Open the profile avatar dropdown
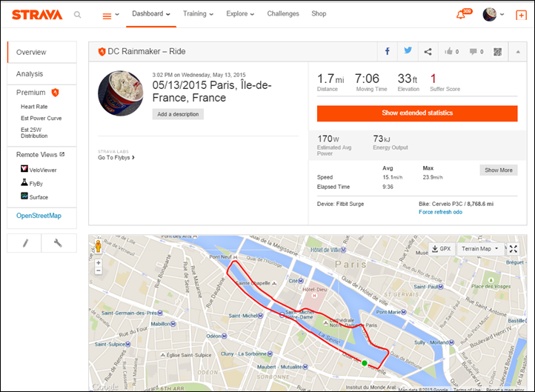This screenshot has width=535, height=392. [x=493, y=14]
